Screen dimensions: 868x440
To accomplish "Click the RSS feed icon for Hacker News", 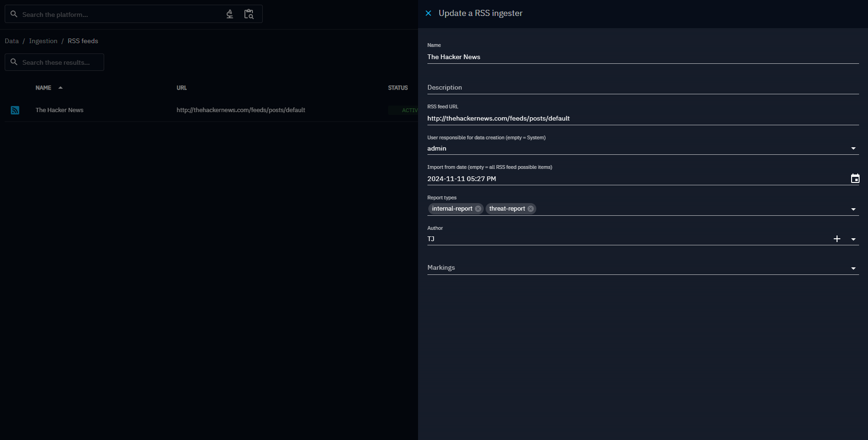I will click(x=15, y=110).
